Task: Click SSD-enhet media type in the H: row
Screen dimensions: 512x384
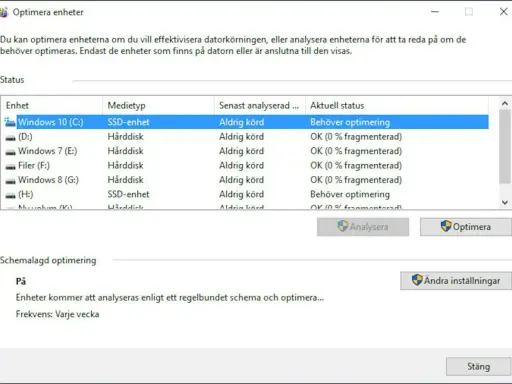Action: 128,194
